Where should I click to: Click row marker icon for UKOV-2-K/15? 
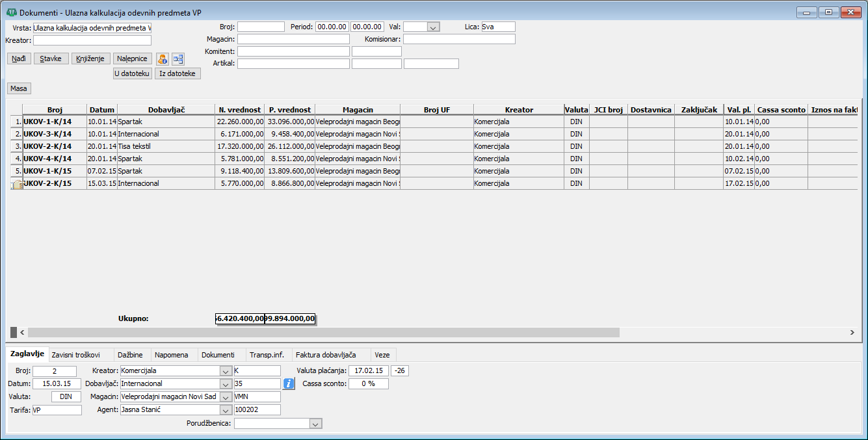point(17,184)
